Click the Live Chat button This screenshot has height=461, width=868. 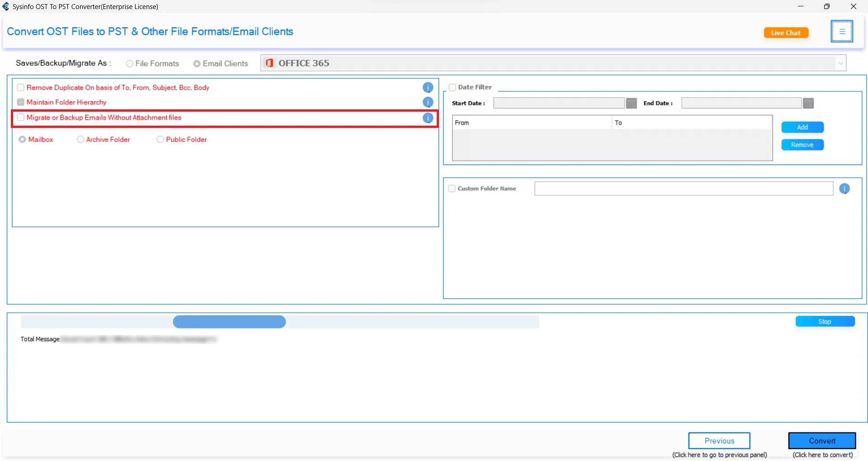[x=786, y=33]
